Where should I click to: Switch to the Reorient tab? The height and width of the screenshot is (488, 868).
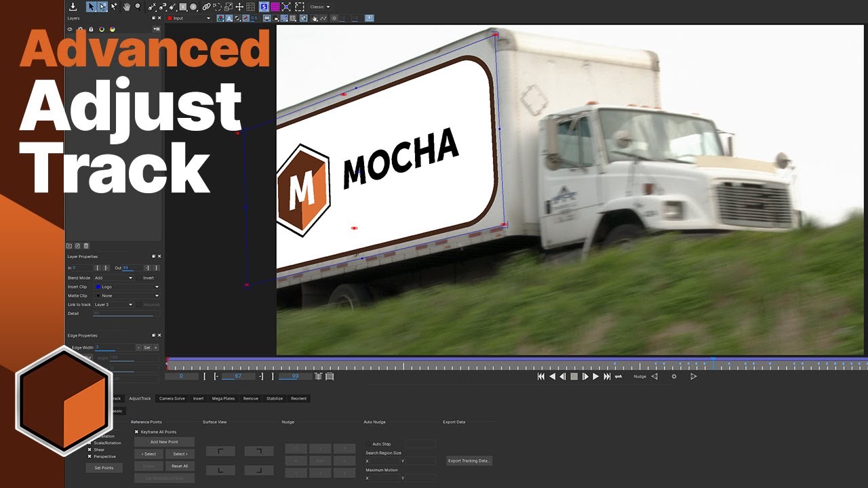click(x=299, y=399)
